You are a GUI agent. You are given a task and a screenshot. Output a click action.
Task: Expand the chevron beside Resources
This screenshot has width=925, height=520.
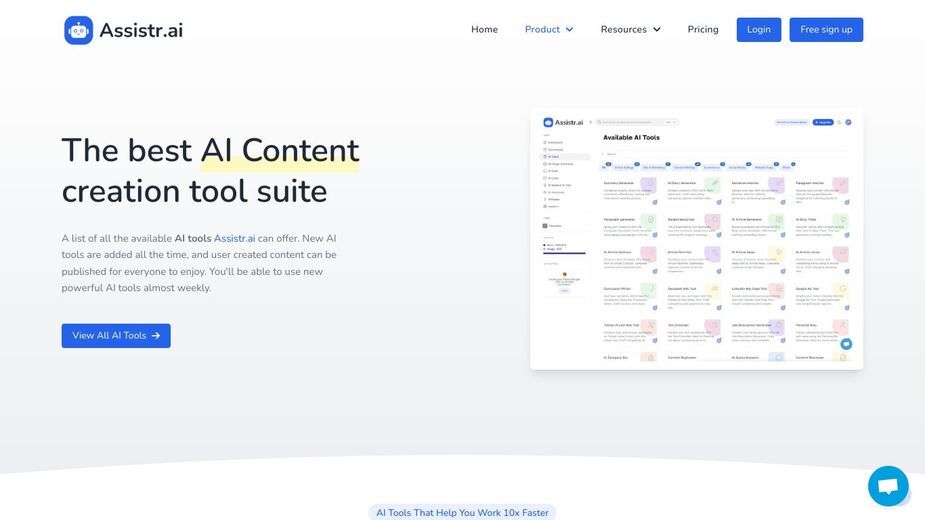click(657, 30)
